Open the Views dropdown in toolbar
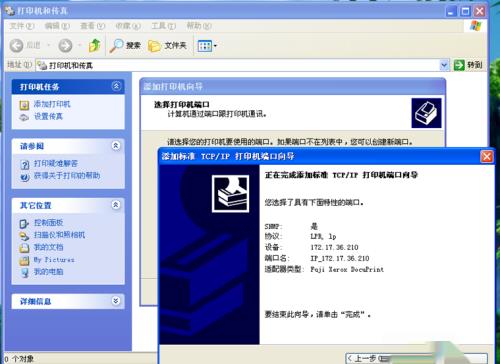500x364 pixels. 207,46
